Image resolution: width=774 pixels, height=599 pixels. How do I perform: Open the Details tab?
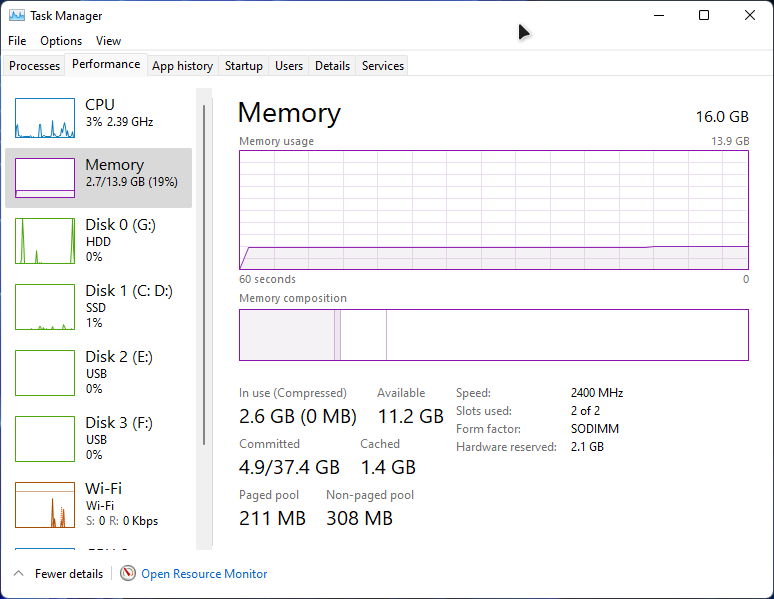click(332, 66)
